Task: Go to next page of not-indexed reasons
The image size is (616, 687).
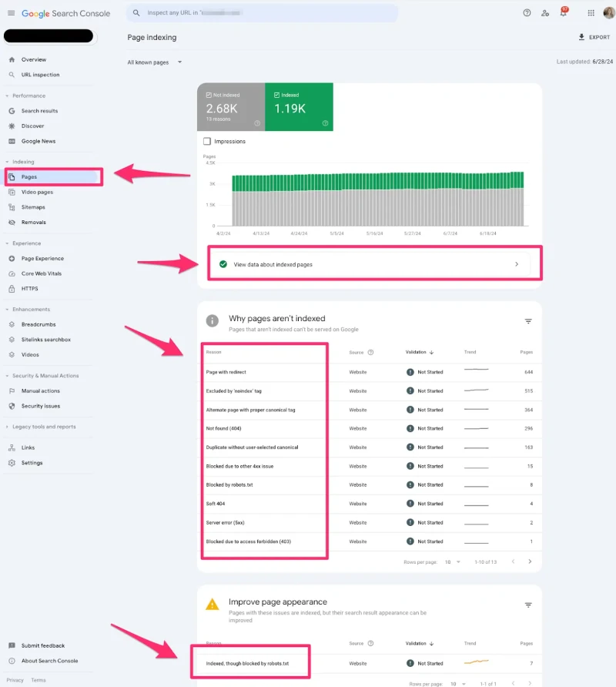Action: pyautogui.click(x=530, y=561)
